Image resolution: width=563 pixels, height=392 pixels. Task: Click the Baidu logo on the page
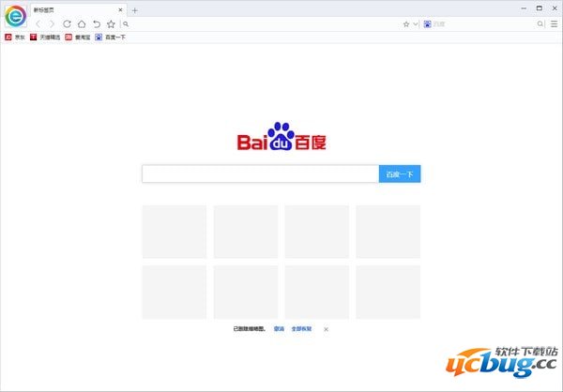[x=281, y=136]
